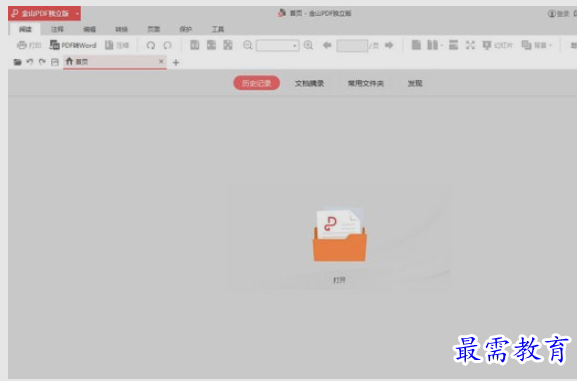Rotate the page counterclockwise
This screenshot has height=381, width=577.
pos(167,45)
